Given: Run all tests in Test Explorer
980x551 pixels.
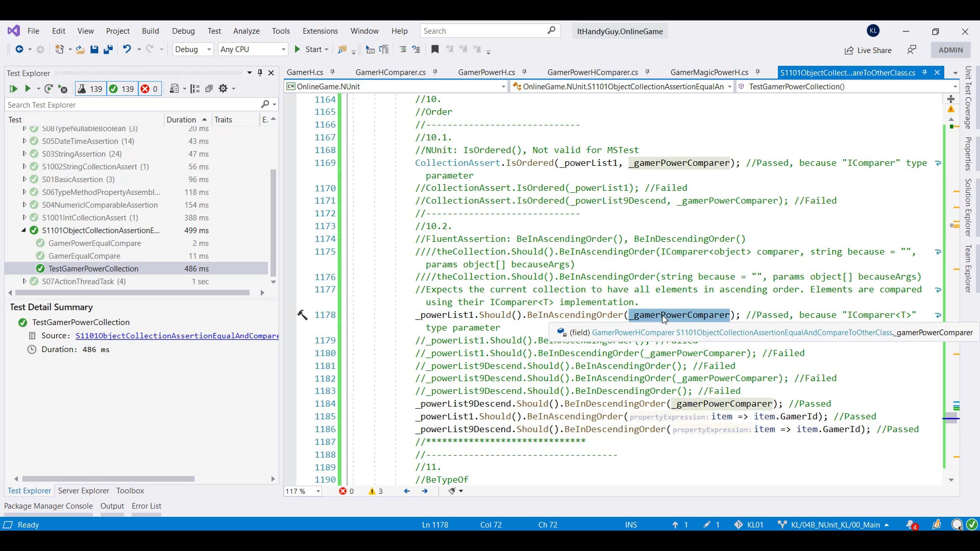Looking at the screenshot, I should coord(13,89).
